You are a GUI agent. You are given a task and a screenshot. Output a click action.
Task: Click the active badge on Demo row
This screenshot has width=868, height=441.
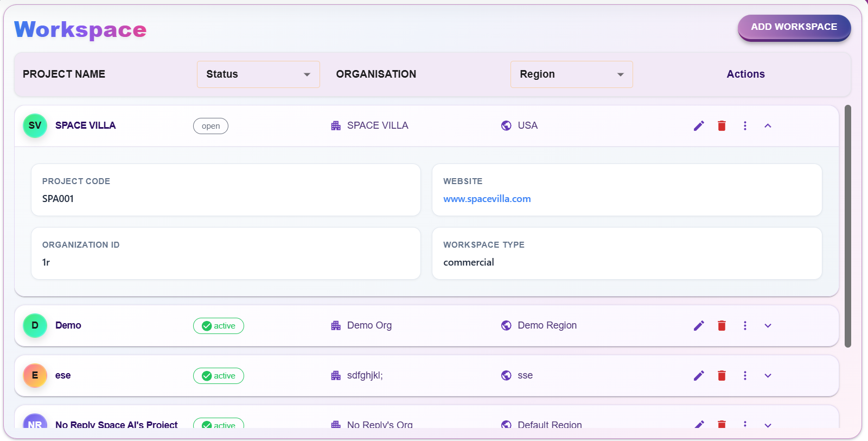[219, 326]
